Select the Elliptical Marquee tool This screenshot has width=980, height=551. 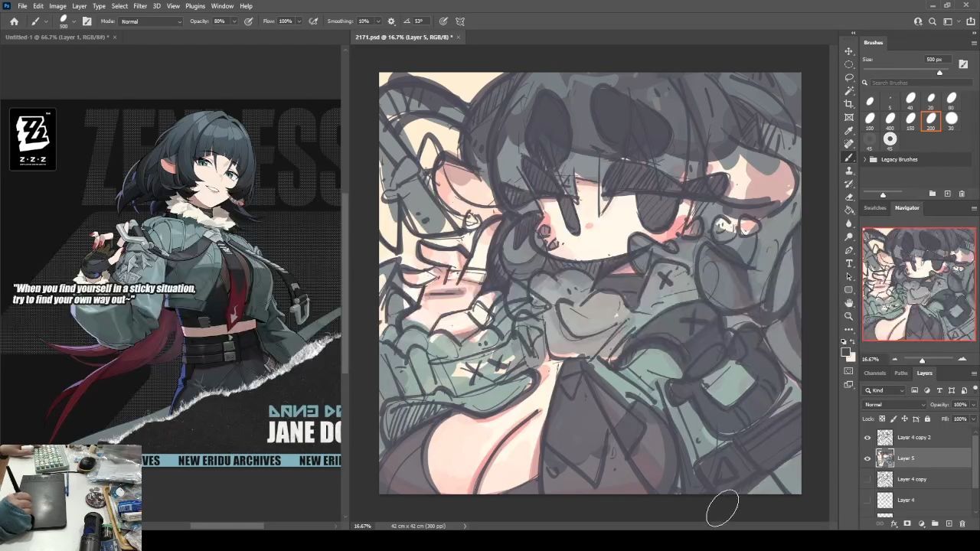point(849,64)
